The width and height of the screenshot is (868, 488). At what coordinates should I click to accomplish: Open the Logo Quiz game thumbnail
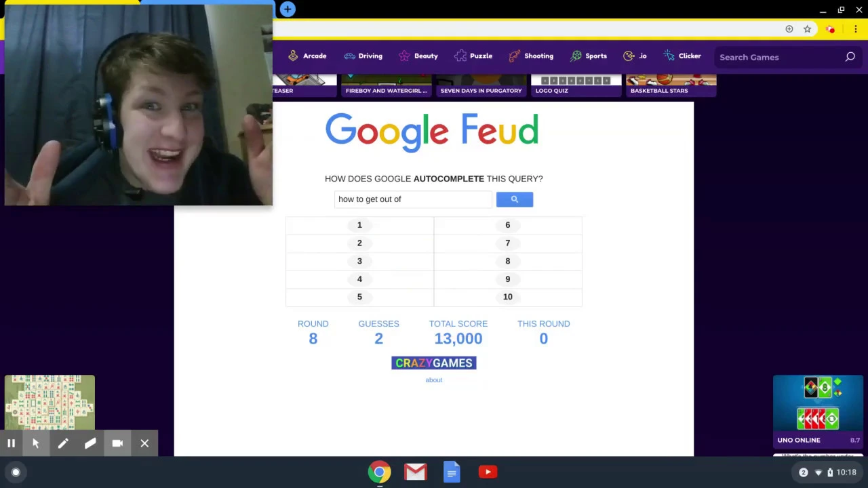[576, 85]
